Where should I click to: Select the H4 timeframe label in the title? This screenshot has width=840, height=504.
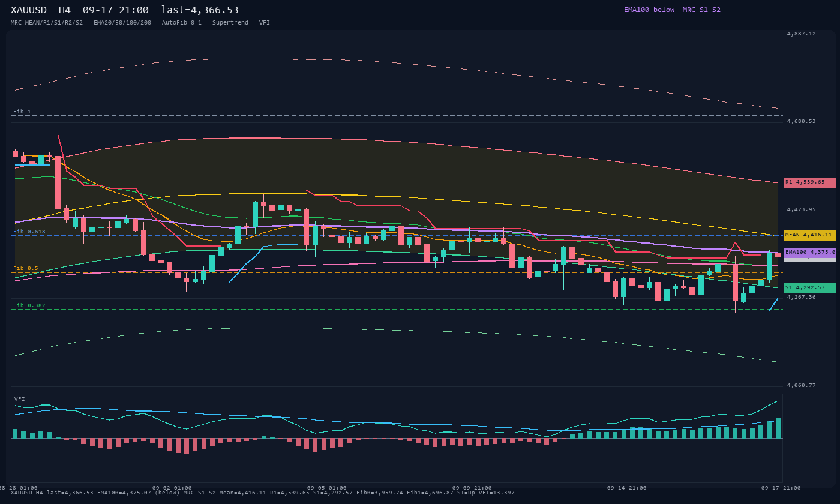tap(65, 10)
